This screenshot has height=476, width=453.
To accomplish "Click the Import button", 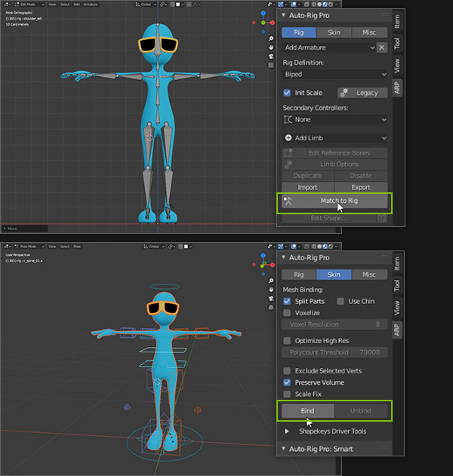I will 307,187.
